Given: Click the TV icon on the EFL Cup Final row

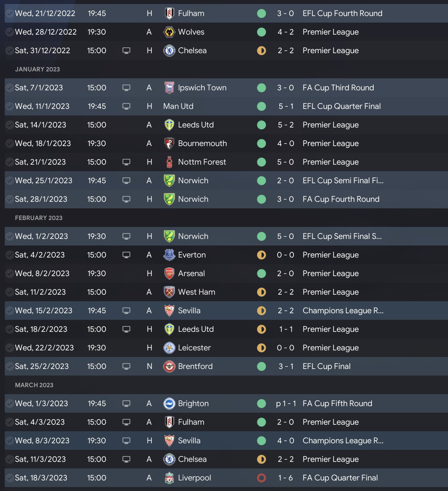Looking at the screenshot, I should (x=126, y=366).
